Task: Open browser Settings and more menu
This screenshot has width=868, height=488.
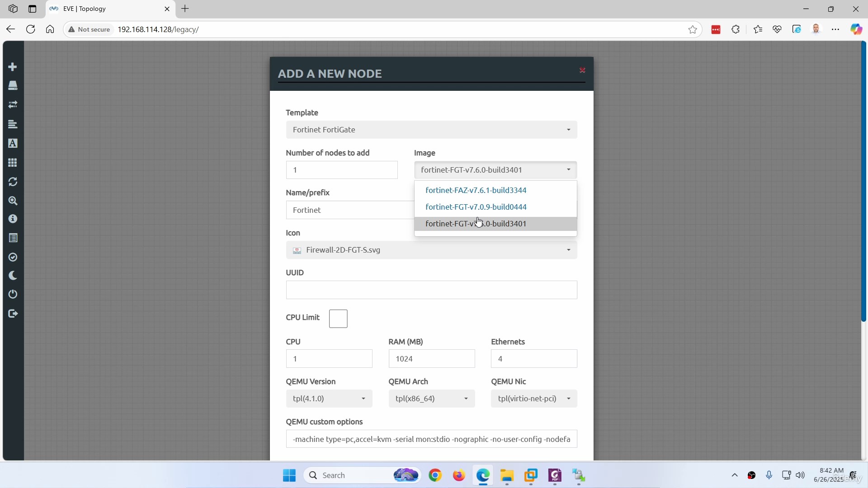Action: 835,29
